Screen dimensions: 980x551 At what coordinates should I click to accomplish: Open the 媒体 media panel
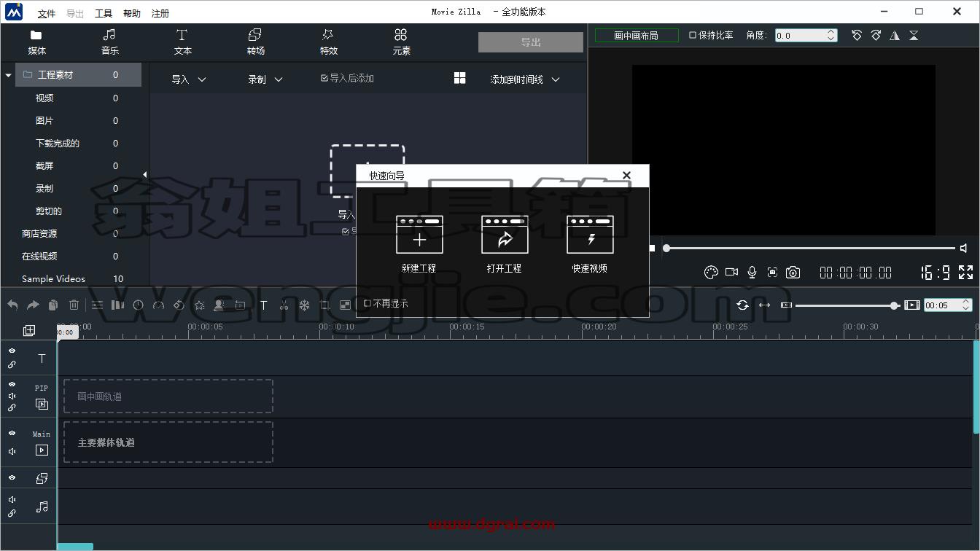coord(36,42)
